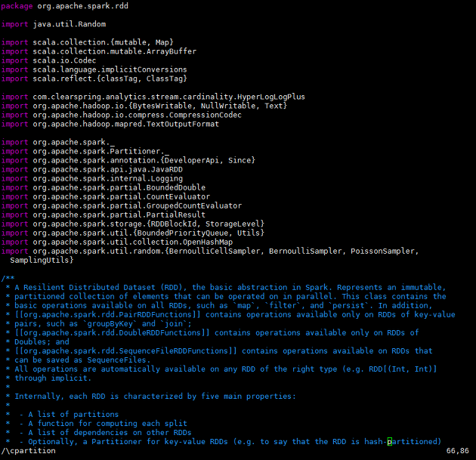The width and height of the screenshot is (476, 460).
Task: Click the implicitConversions import line
Action: tap(94, 69)
